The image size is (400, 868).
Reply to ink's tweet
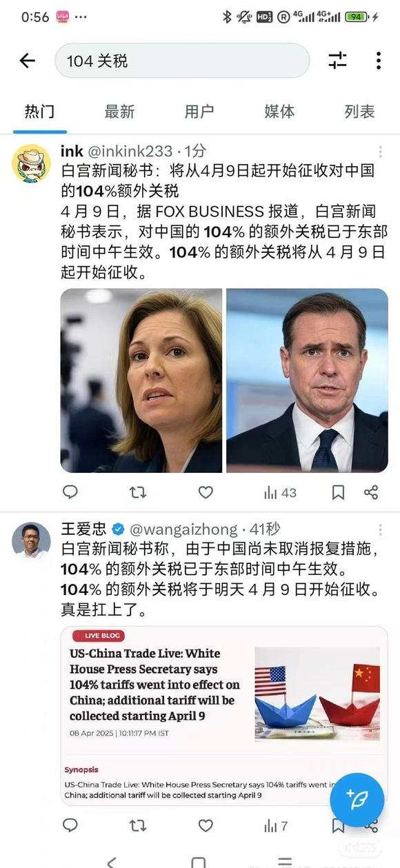tap(70, 492)
